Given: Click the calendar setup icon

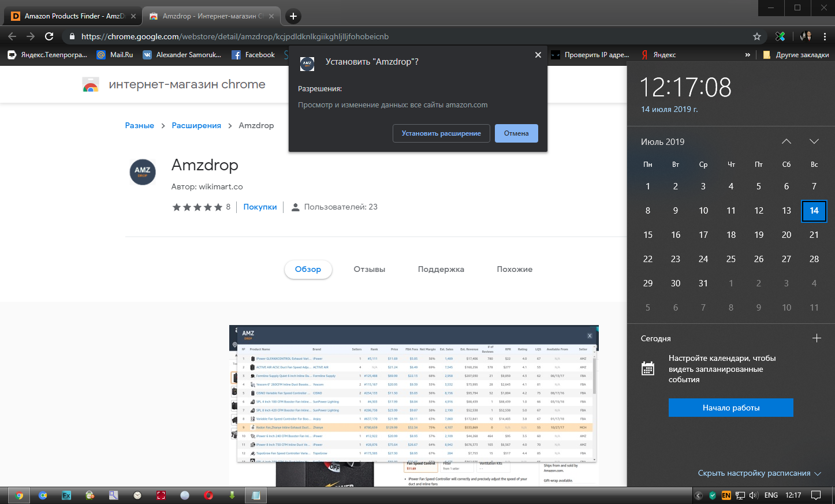Looking at the screenshot, I should [648, 368].
